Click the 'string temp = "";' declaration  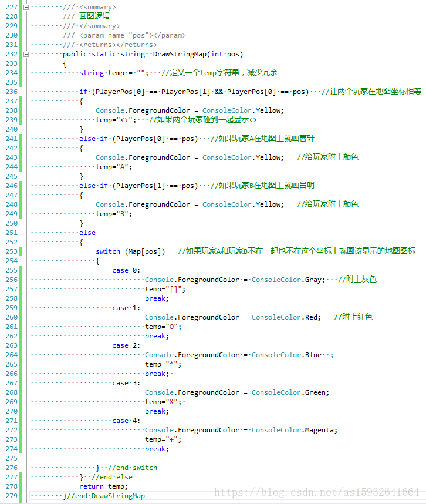point(114,73)
